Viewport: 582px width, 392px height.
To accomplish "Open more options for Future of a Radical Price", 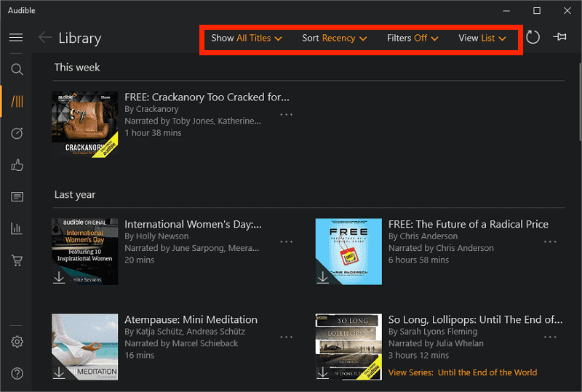I will pos(550,241).
